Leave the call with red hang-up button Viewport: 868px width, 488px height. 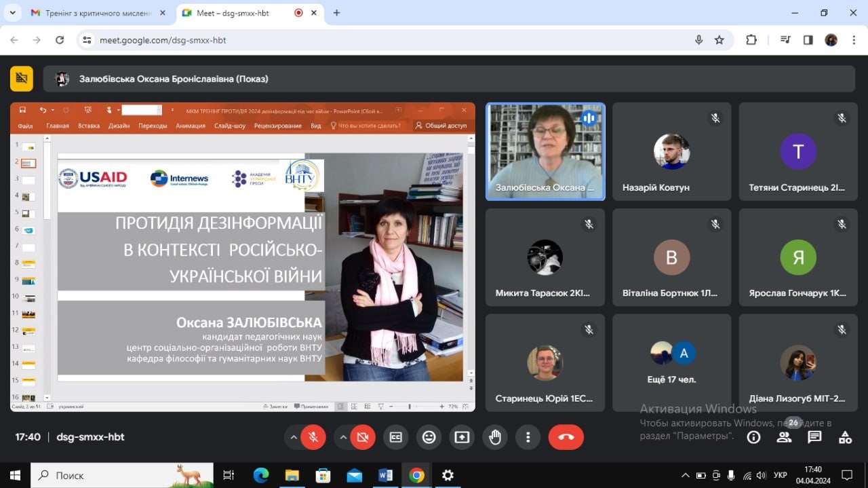[566, 437]
